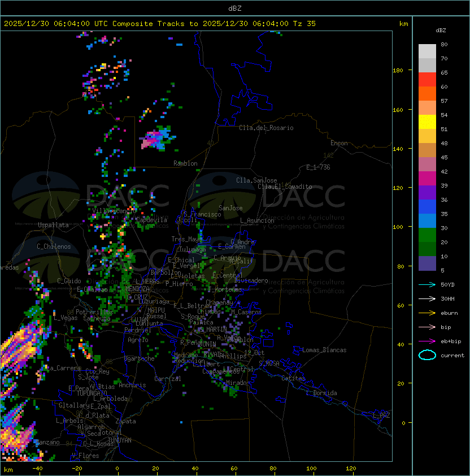Select the light blue 30–35 dBZ band

(x=427, y=221)
